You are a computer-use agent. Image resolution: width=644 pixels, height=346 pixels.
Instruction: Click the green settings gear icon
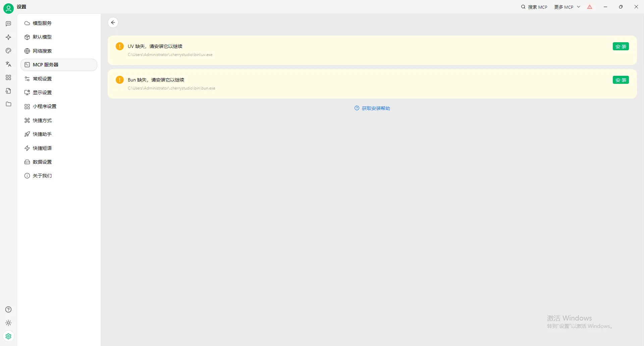[x=8, y=336]
